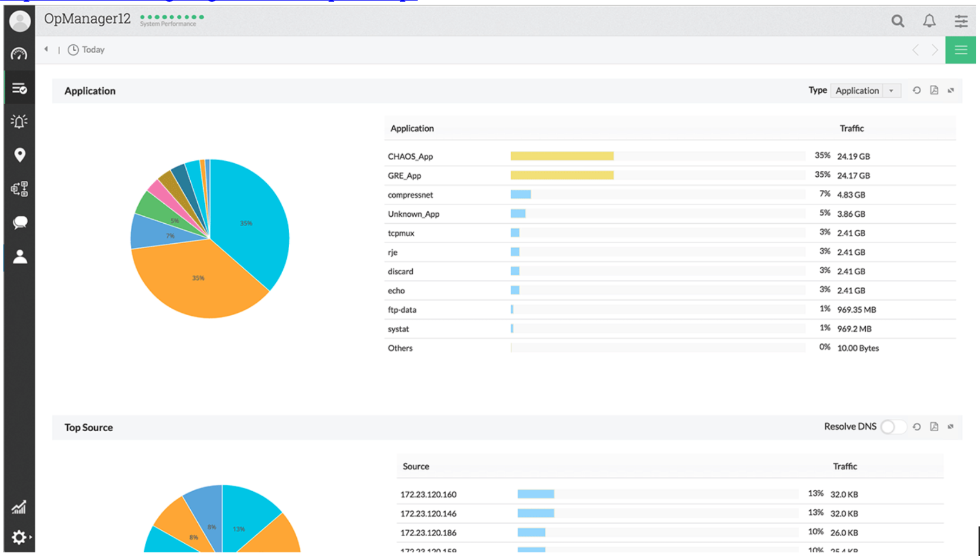Image resolution: width=980 pixels, height=556 pixels.
Task: Click the OpManager12 logo text
Action: tap(87, 18)
